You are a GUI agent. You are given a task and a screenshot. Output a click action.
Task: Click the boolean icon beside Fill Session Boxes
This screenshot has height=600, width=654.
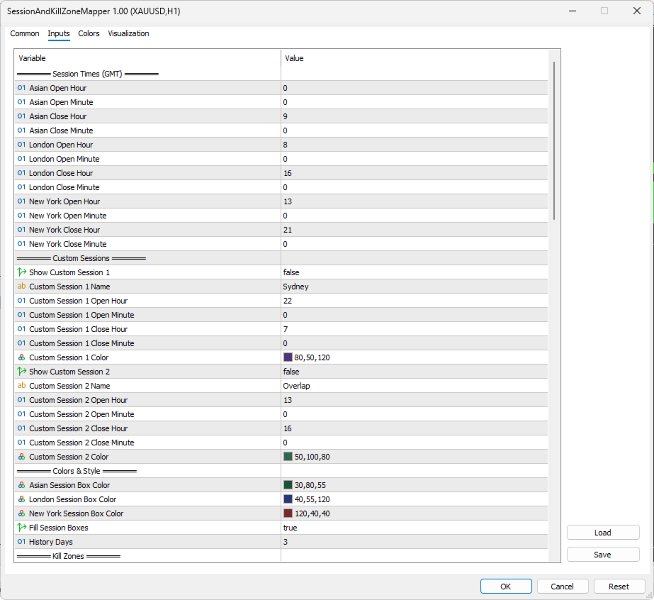[x=22, y=527]
